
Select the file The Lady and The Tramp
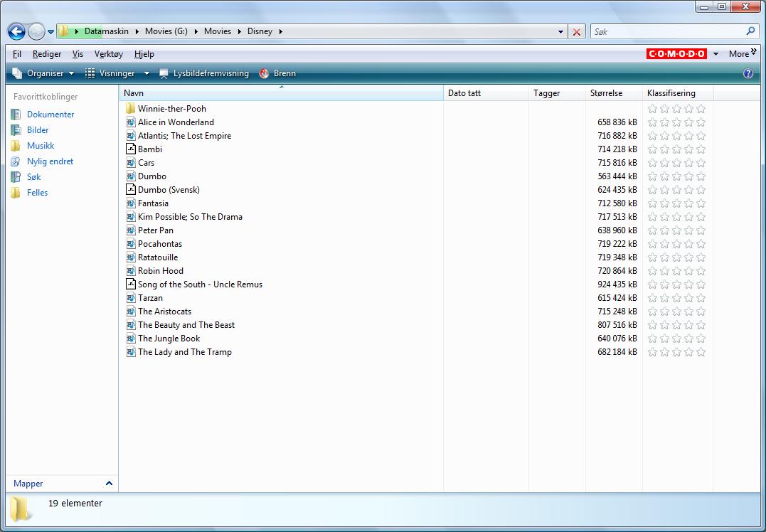pyautogui.click(x=185, y=352)
